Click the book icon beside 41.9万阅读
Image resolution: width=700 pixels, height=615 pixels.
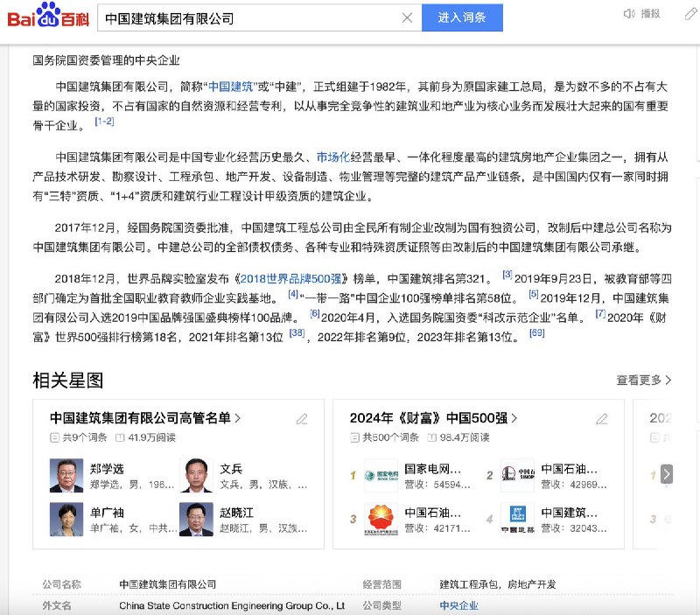(x=120, y=437)
